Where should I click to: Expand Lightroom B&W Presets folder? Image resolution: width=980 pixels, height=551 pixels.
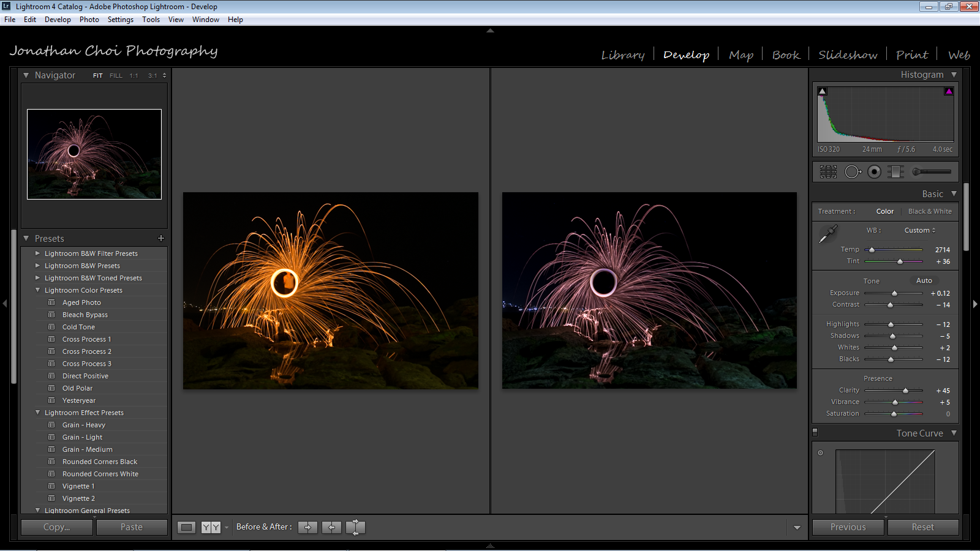click(37, 265)
